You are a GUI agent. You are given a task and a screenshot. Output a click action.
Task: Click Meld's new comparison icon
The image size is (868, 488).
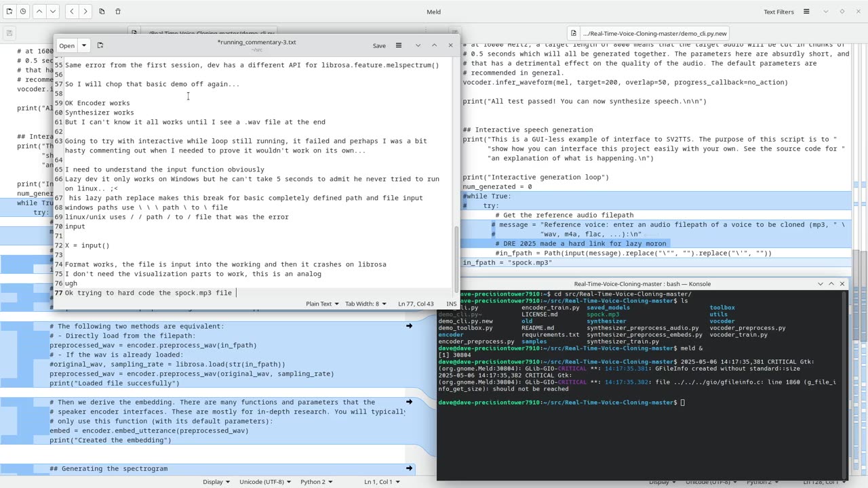coord(9,12)
